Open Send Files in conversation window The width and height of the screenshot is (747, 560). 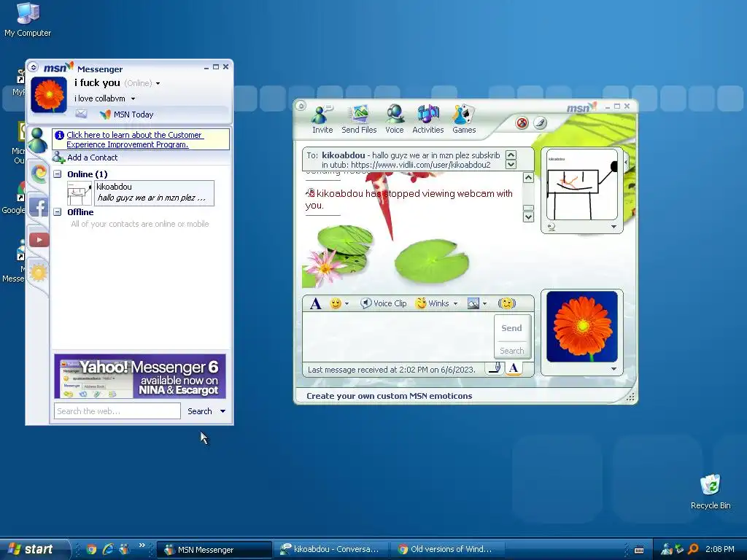click(x=359, y=120)
